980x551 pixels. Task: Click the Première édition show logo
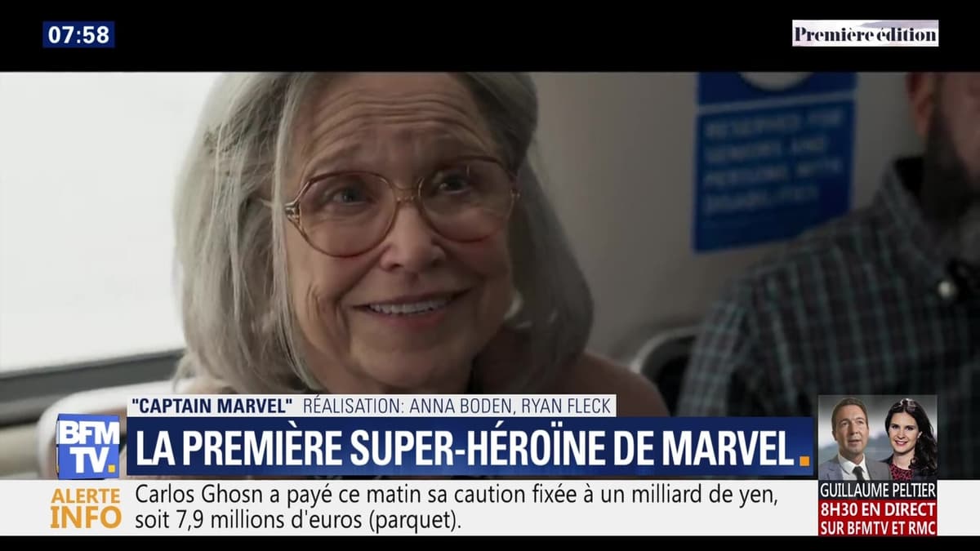tap(865, 33)
